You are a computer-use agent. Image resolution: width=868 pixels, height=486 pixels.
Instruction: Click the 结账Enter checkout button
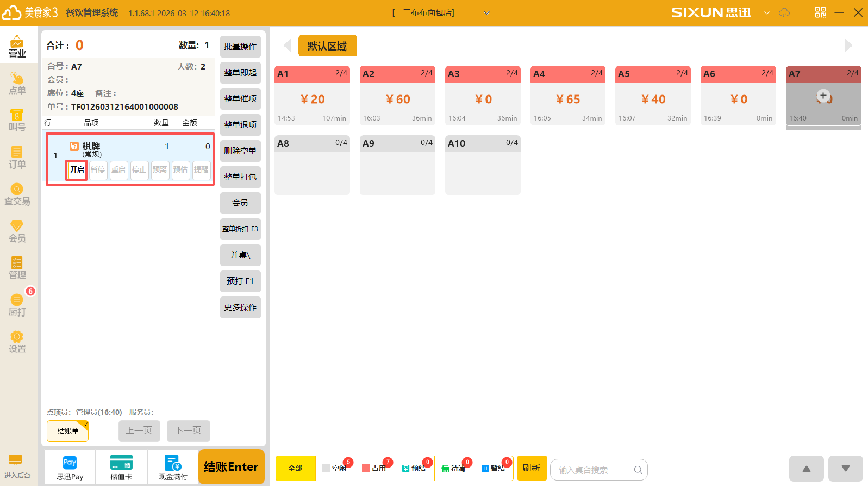(231, 467)
